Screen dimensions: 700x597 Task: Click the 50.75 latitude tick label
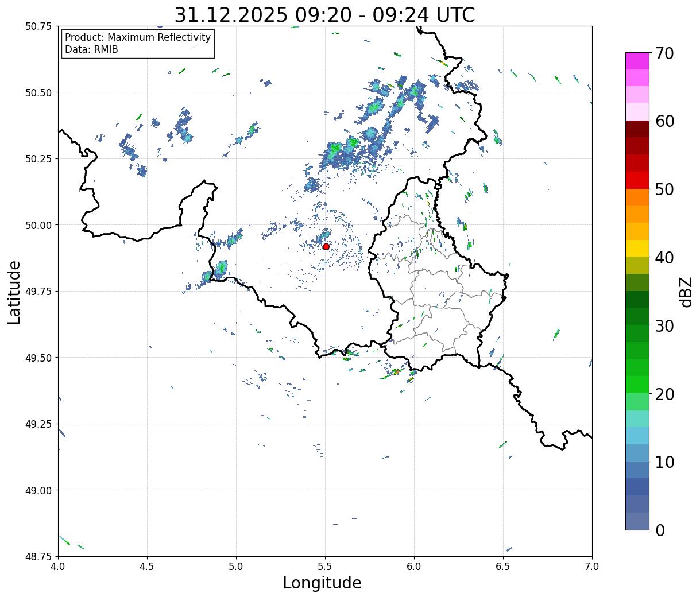point(38,26)
